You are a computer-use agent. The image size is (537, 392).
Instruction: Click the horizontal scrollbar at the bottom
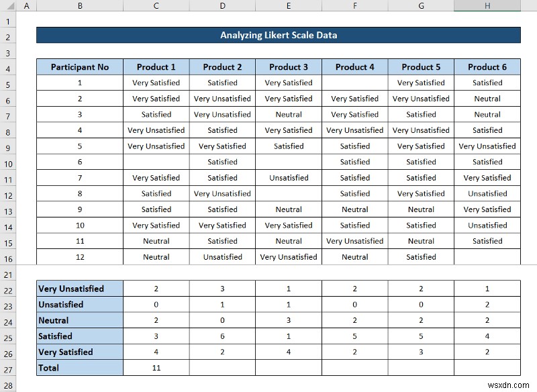click(x=268, y=387)
